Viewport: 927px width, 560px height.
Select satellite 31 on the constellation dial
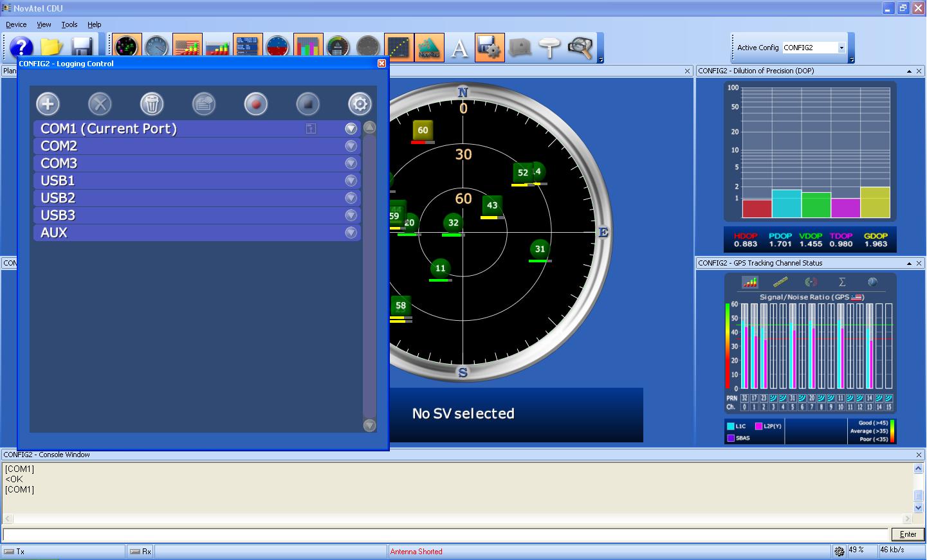pyautogui.click(x=540, y=249)
